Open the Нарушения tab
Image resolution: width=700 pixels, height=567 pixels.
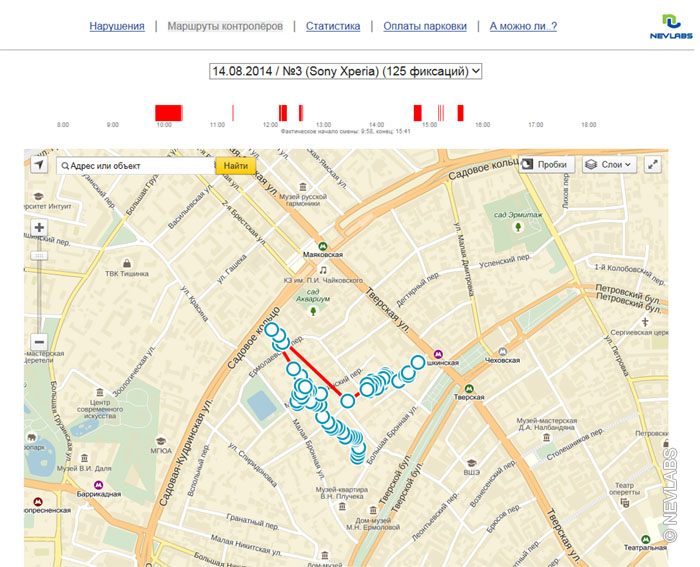point(117,26)
